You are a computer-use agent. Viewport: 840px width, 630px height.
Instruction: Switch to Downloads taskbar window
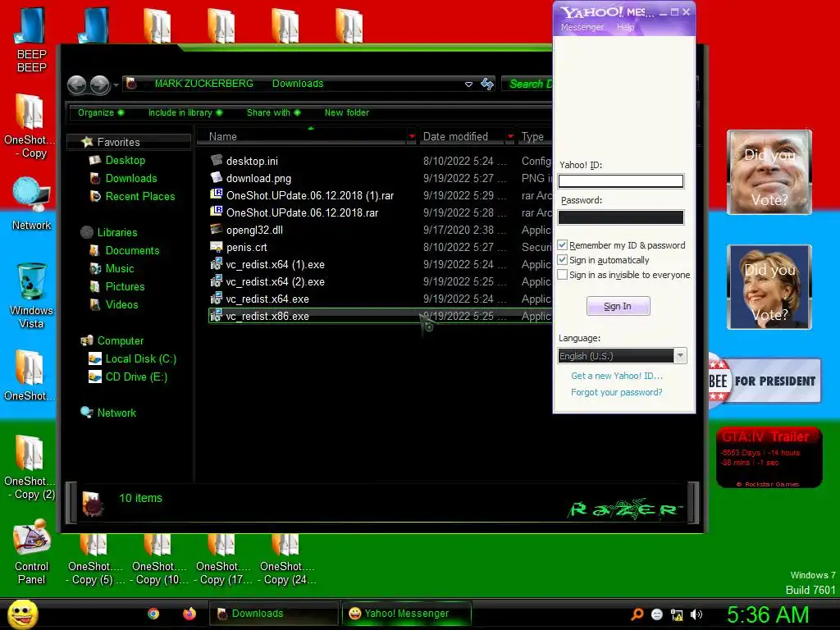[273, 614]
